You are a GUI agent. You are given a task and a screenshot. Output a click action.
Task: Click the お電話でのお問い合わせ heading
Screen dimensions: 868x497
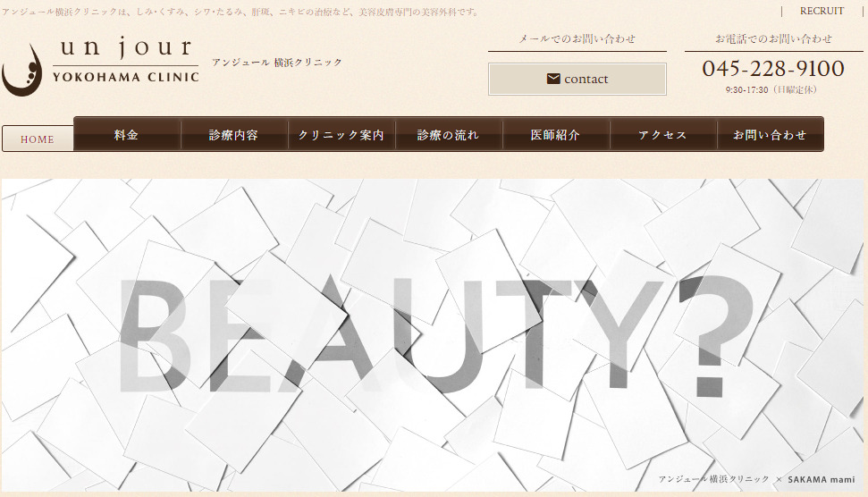(x=773, y=38)
